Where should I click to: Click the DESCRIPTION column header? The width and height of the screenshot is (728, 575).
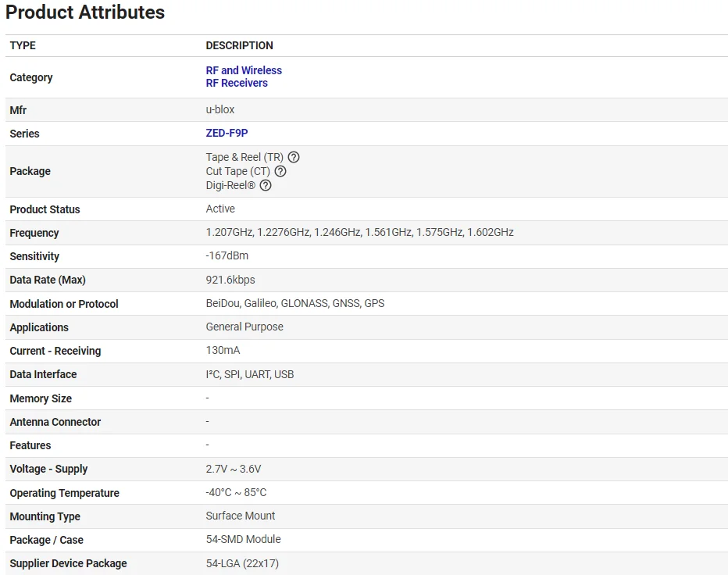[x=239, y=45]
